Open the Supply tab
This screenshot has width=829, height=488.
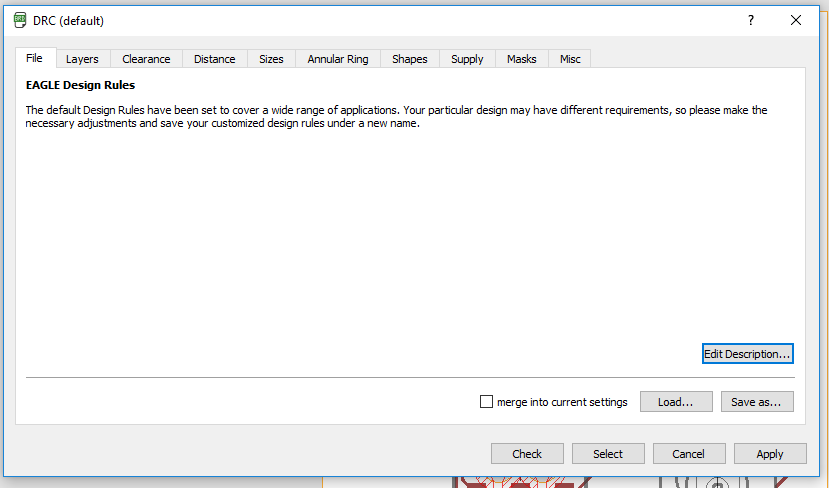click(467, 59)
